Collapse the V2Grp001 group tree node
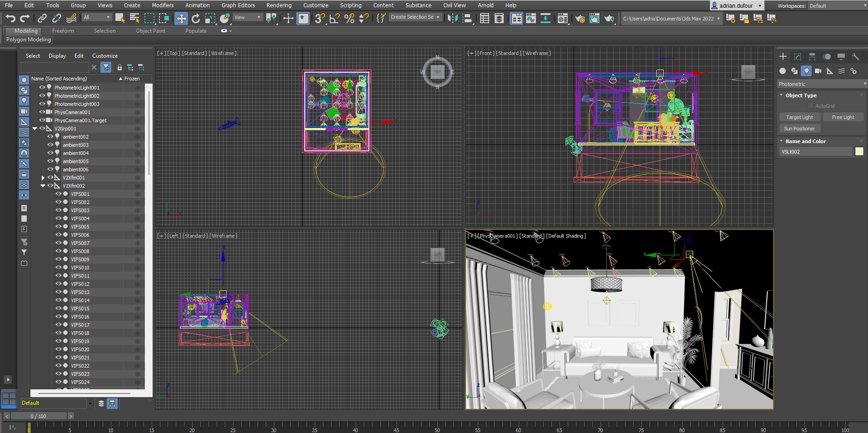 click(x=35, y=129)
